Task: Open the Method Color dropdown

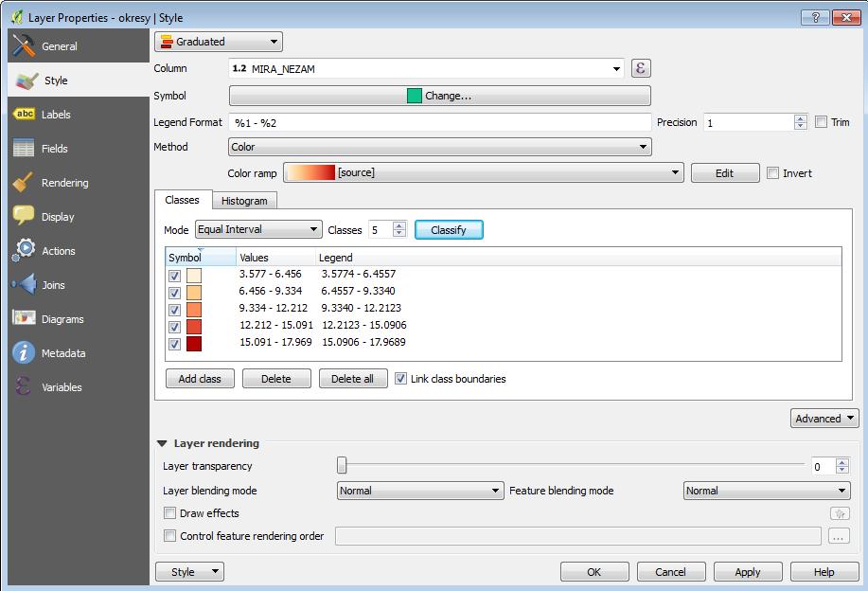Action: coord(439,147)
